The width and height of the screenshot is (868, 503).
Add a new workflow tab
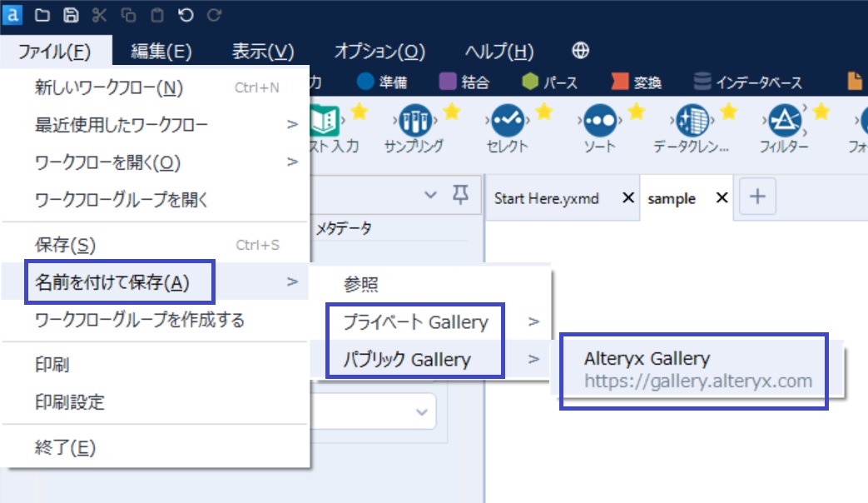point(757,196)
